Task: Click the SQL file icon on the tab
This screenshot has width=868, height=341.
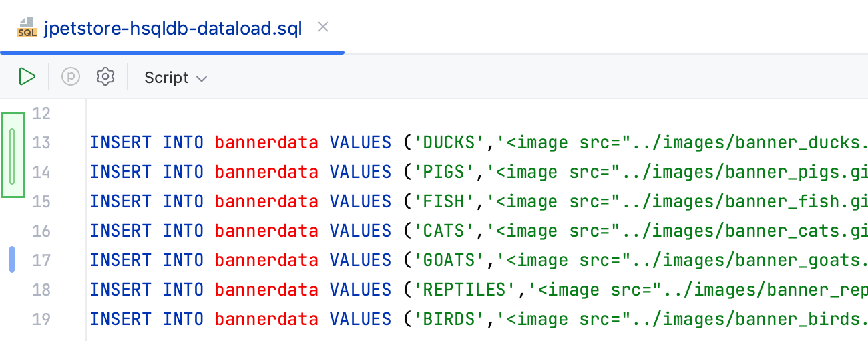Action: (x=27, y=29)
